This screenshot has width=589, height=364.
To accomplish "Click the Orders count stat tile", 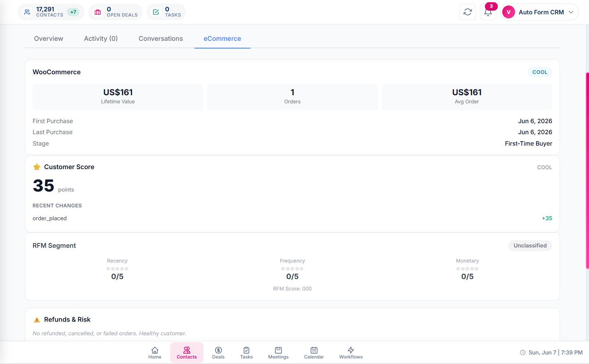I will (x=292, y=97).
